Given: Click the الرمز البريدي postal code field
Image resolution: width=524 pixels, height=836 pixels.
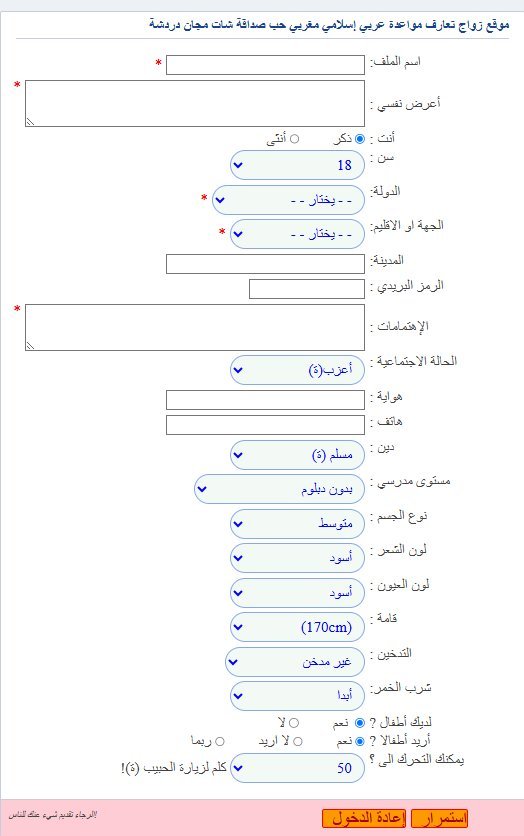Looking at the screenshot, I should tap(307, 289).
